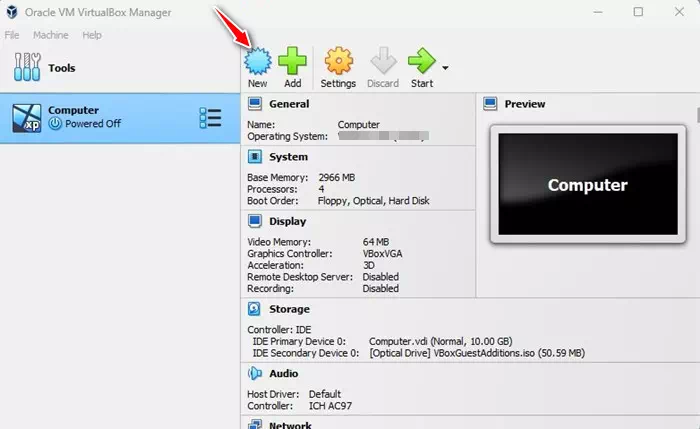Click the General section monitor icon
The height and width of the screenshot is (429, 700).
(255, 104)
